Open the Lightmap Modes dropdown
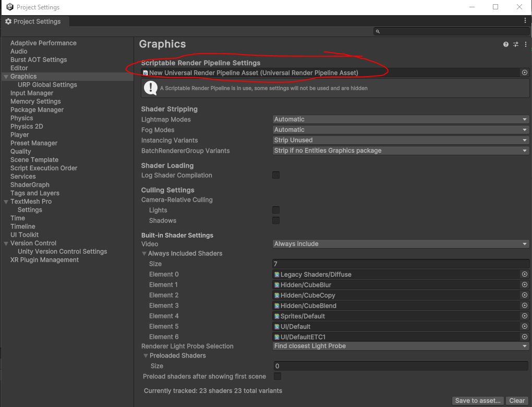Viewport: 532px width, 407px height. (401, 119)
